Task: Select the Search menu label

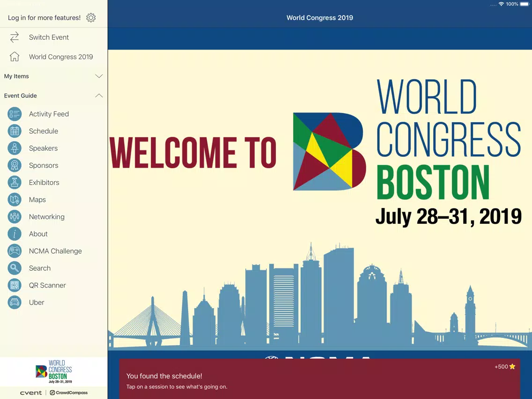Action: tap(40, 268)
